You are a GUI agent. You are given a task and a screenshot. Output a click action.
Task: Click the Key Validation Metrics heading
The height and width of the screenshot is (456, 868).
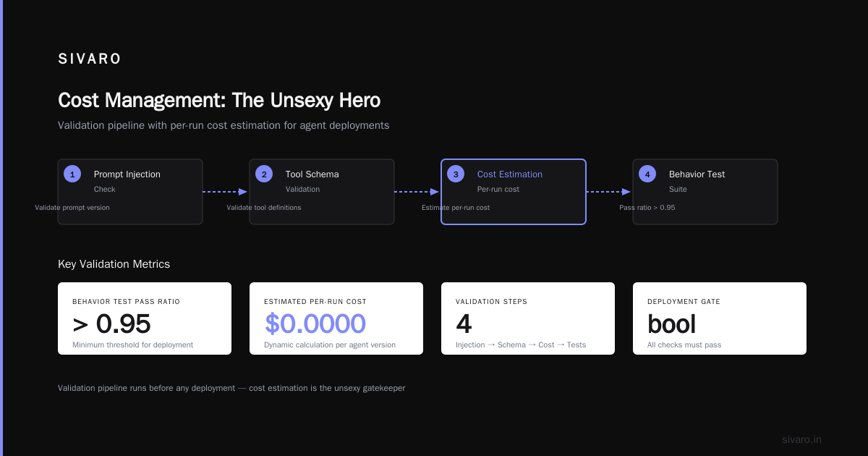(x=114, y=264)
